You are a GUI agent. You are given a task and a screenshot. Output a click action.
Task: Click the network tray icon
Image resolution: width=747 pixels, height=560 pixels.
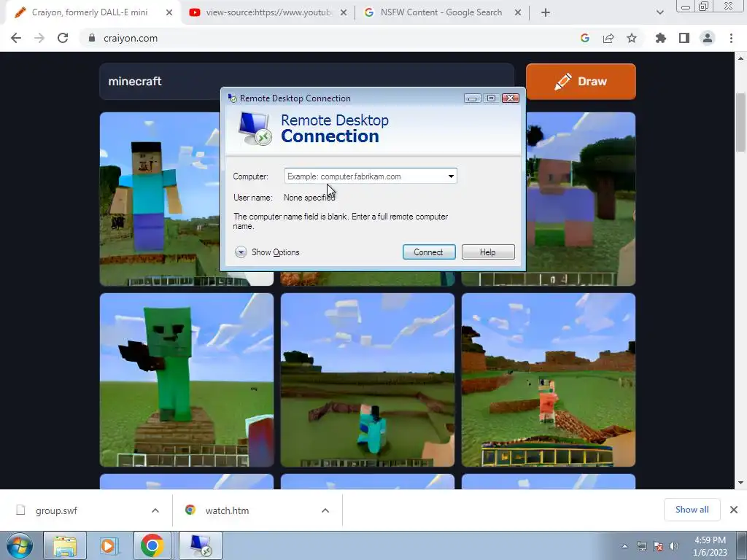pos(642,546)
